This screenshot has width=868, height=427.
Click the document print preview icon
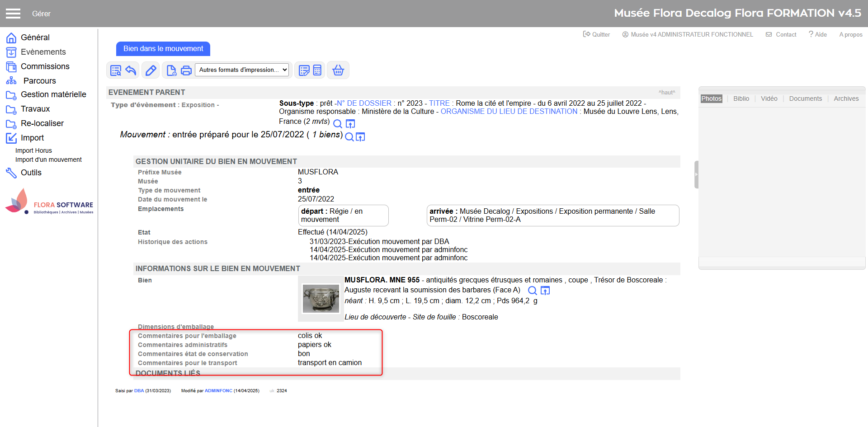tap(171, 70)
